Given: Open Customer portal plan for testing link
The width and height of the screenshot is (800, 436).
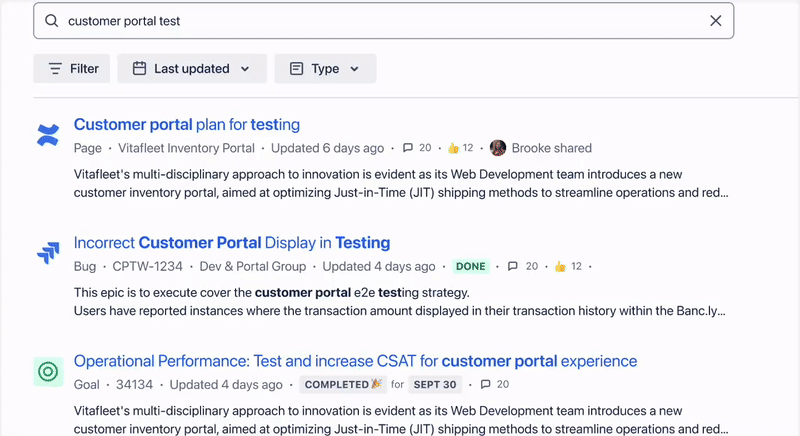Looking at the screenshot, I should click(187, 124).
